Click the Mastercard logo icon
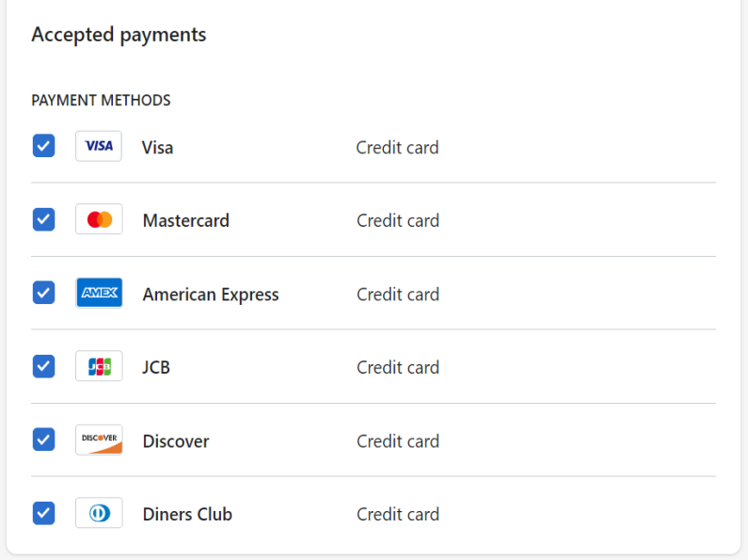748x560 pixels. (x=99, y=219)
